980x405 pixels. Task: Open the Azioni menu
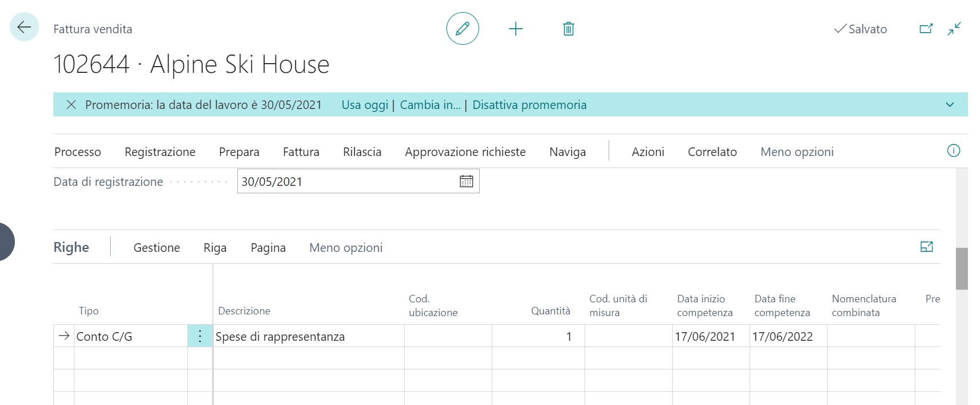[x=648, y=152]
